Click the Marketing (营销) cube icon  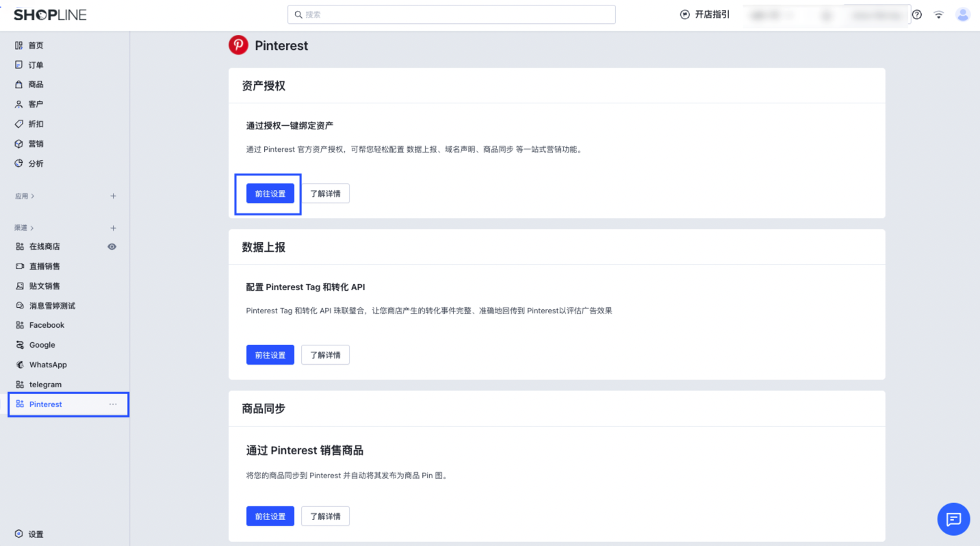tap(19, 144)
